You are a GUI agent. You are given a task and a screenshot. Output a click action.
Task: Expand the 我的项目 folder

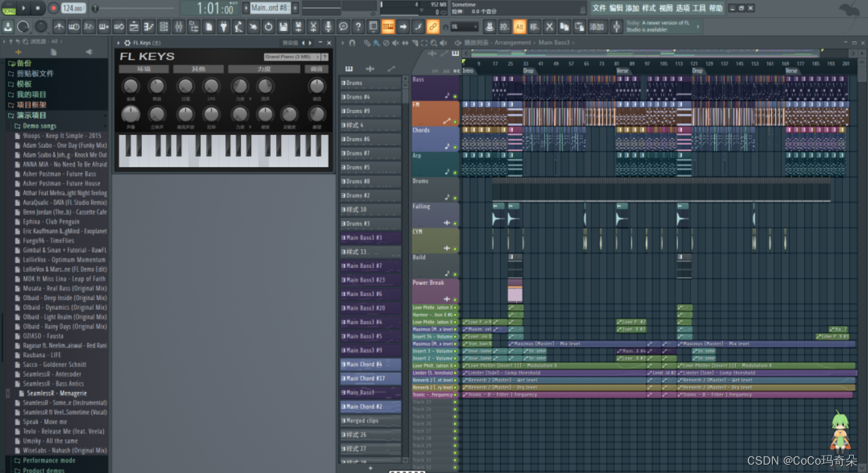pyautogui.click(x=31, y=94)
